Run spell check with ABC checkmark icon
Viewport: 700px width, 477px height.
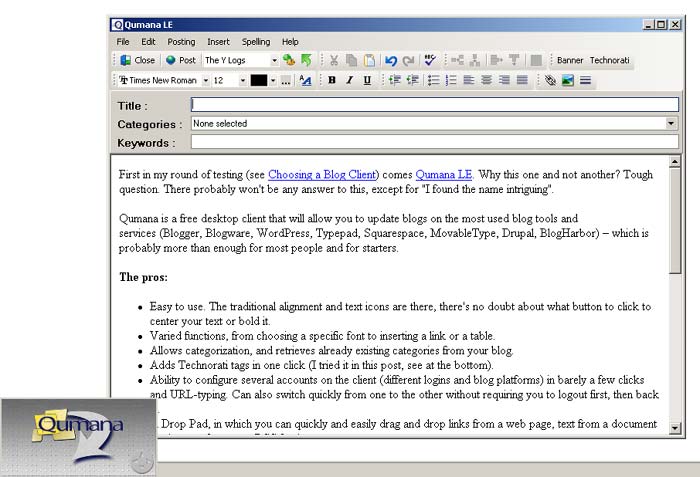click(430, 60)
